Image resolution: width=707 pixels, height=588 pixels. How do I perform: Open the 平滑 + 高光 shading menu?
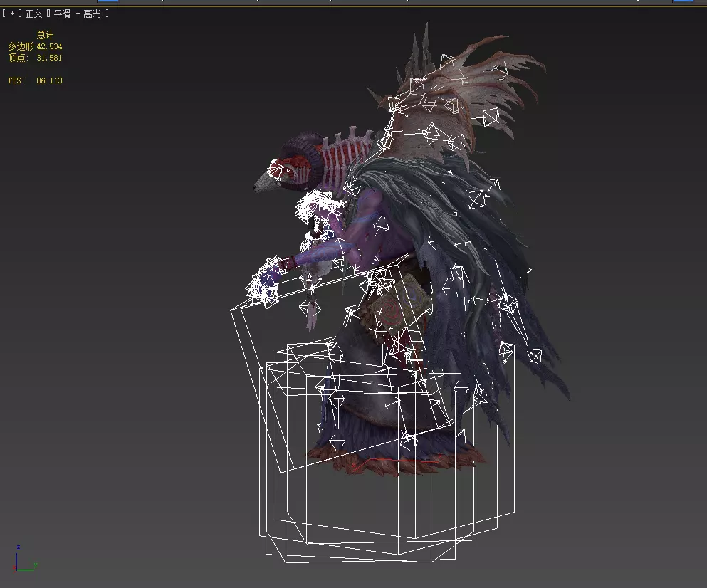click(77, 14)
